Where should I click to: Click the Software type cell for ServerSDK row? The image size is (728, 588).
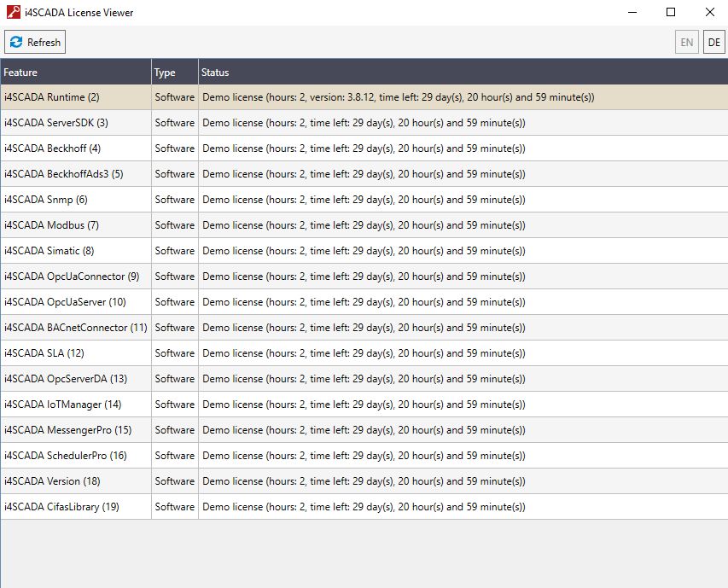click(x=175, y=123)
